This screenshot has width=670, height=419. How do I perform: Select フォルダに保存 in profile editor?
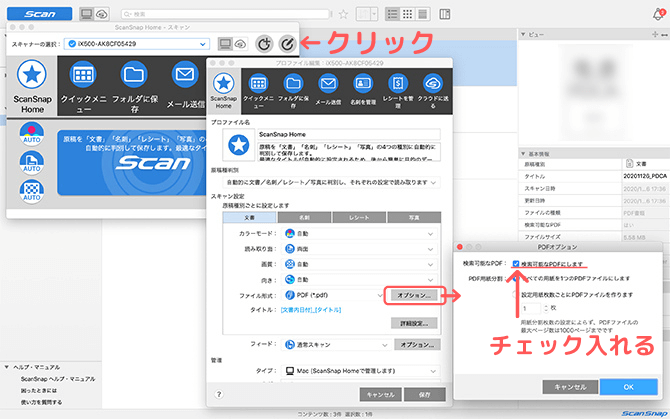point(293,91)
